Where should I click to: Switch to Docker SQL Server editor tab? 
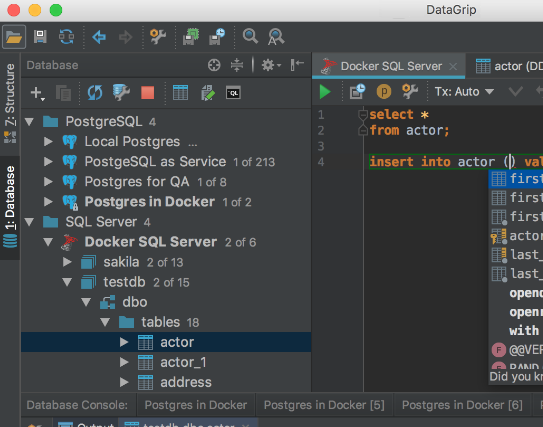389,66
